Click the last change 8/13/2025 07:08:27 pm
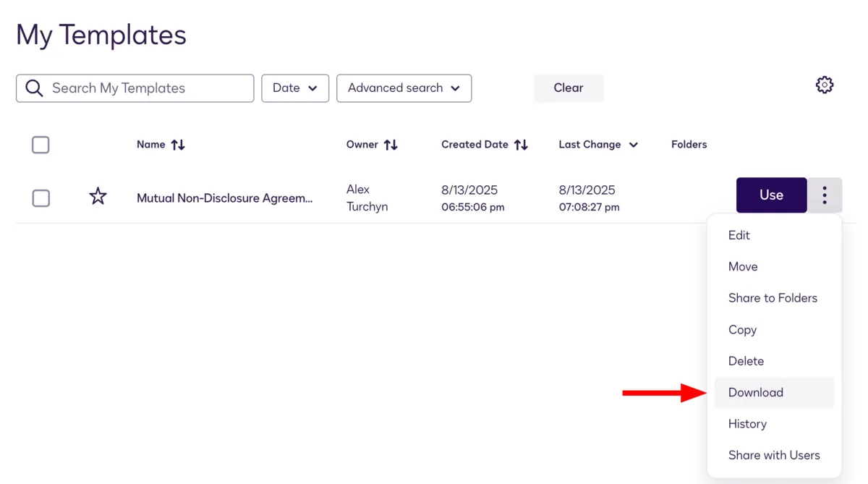Viewport: 868px width, 484px height. (x=589, y=198)
